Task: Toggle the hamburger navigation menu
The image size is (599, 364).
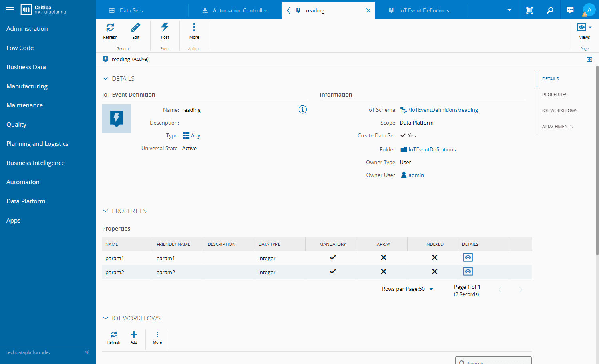Action: [x=10, y=10]
